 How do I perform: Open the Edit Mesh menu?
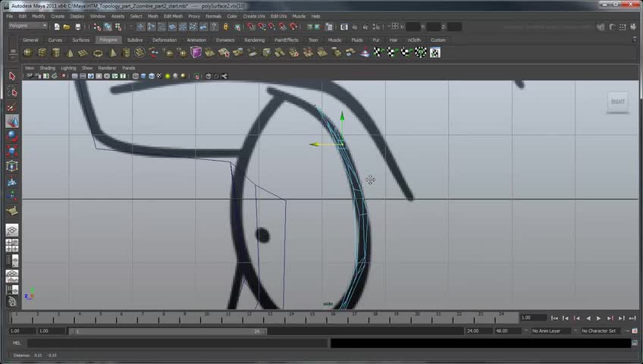(173, 16)
